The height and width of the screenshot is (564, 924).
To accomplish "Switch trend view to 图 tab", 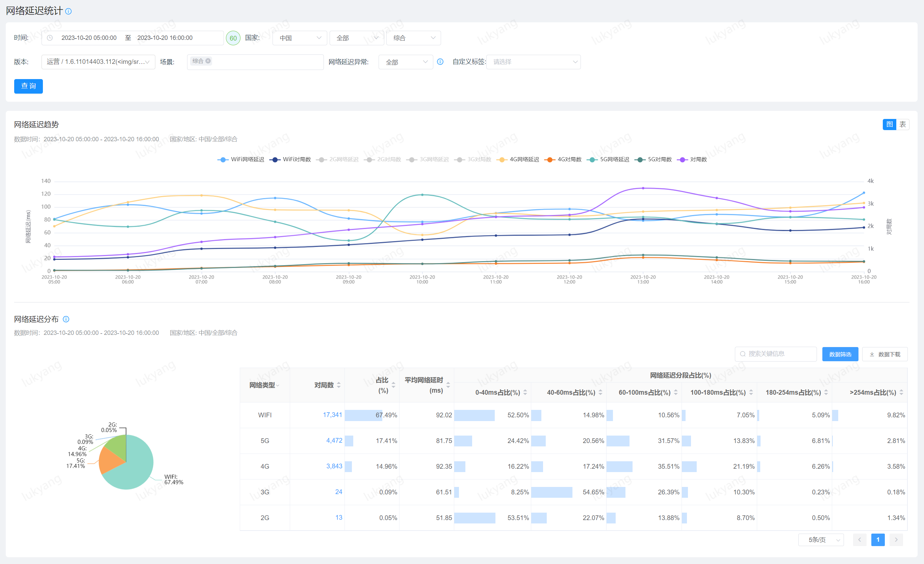I will (889, 125).
